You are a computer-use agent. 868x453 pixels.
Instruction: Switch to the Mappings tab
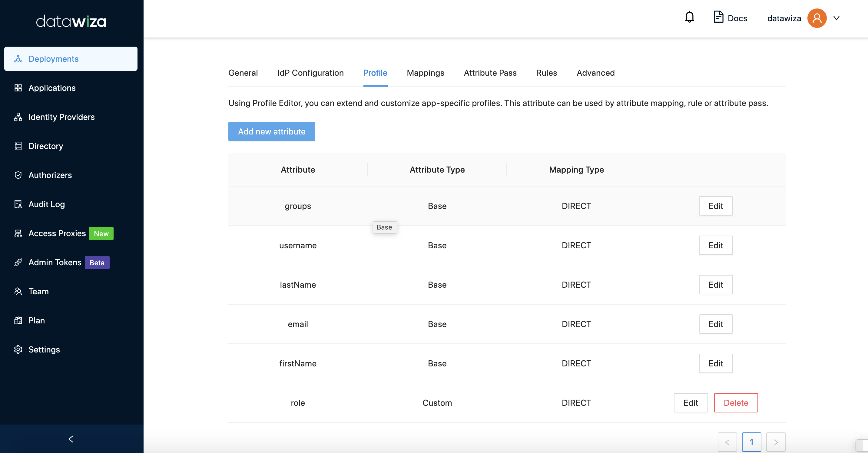tap(426, 73)
